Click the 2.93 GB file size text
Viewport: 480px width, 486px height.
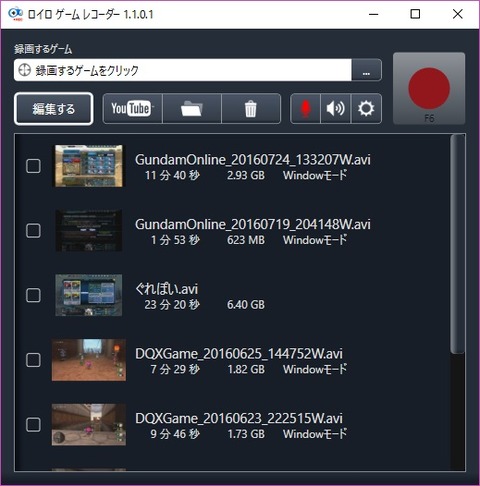click(246, 175)
